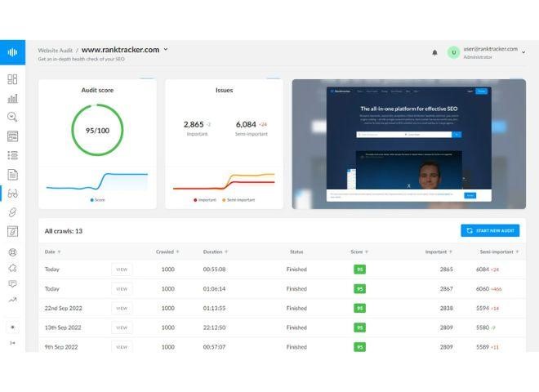Click the 13th Sep 2022 date cell
539x392 pixels.
[x=63, y=327]
